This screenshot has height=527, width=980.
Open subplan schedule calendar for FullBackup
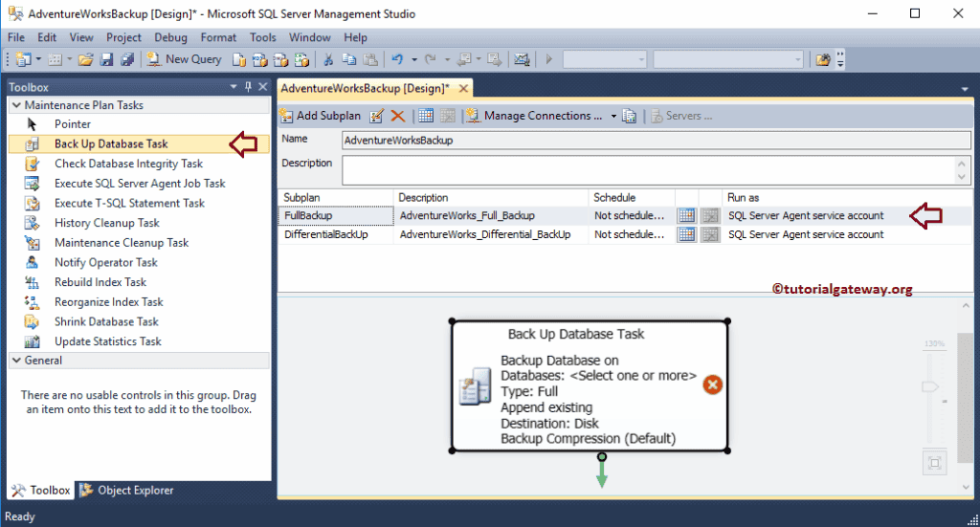[x=686, y=215]
